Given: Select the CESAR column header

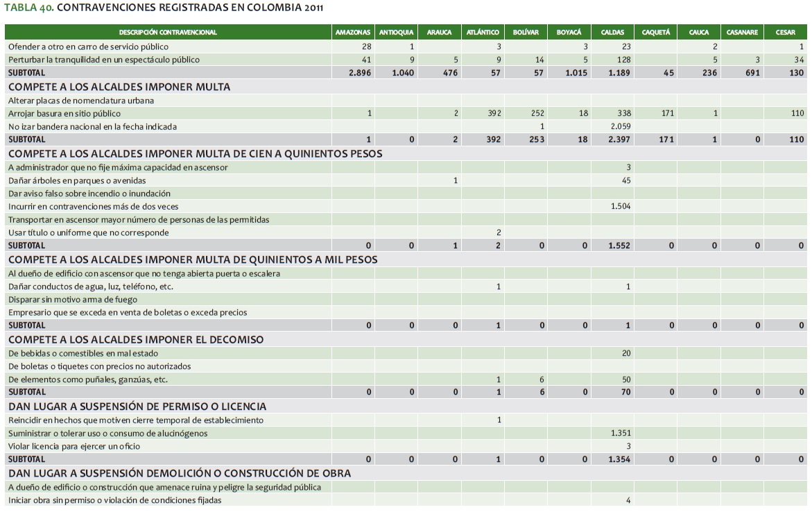Looking at the screenshot, I should click(786, 33).
